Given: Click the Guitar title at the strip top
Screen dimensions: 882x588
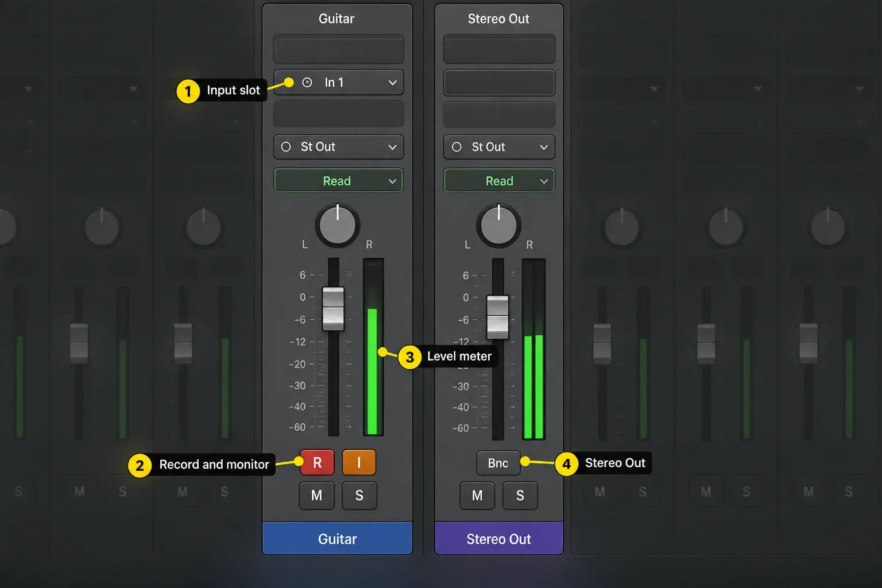Looking at the screenshot, I should pos(336,19).
